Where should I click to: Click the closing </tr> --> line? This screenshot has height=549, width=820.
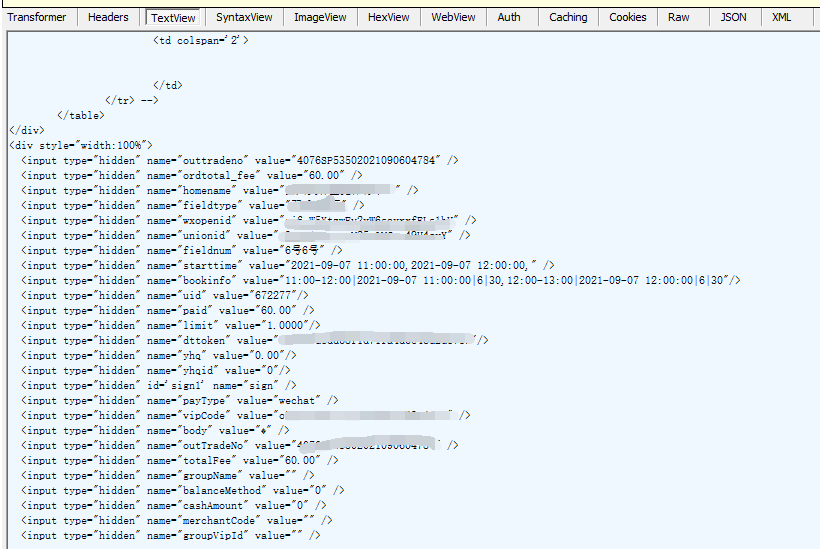point(132,100)
